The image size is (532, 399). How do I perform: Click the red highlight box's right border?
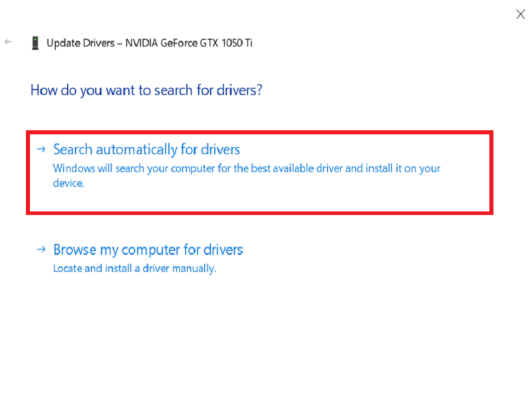coord(491,173)
